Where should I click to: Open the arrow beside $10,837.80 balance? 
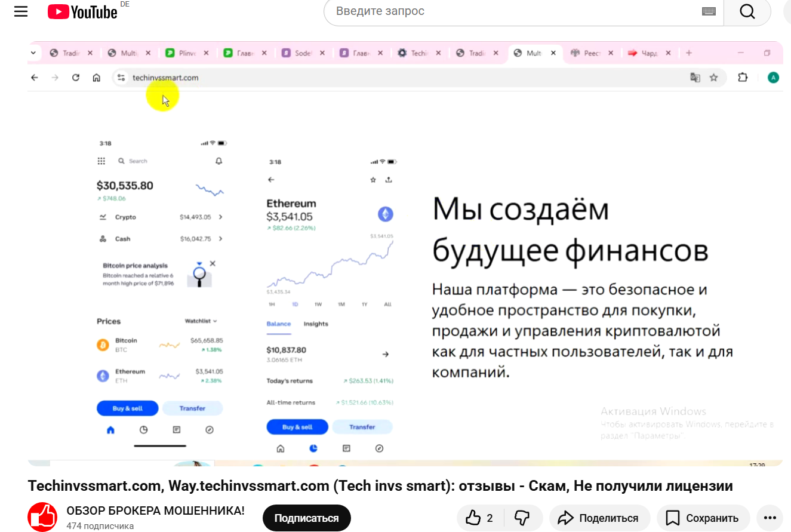pyautogui.click(x=386, y=354)
